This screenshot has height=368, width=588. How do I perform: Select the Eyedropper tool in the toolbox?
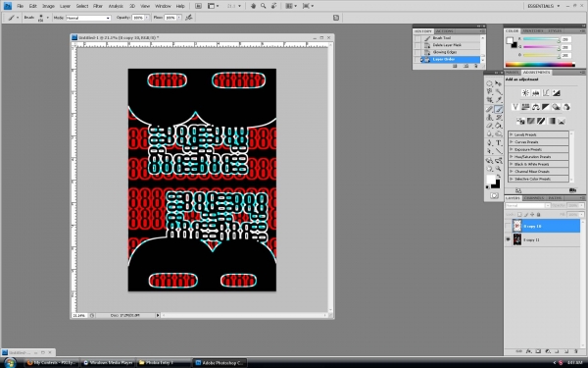[499, 100]
